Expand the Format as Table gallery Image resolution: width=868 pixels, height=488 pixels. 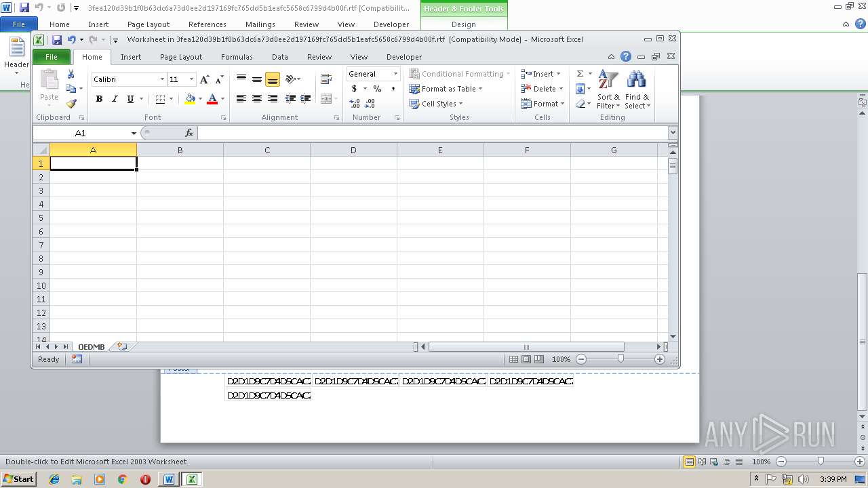[446, 89]
